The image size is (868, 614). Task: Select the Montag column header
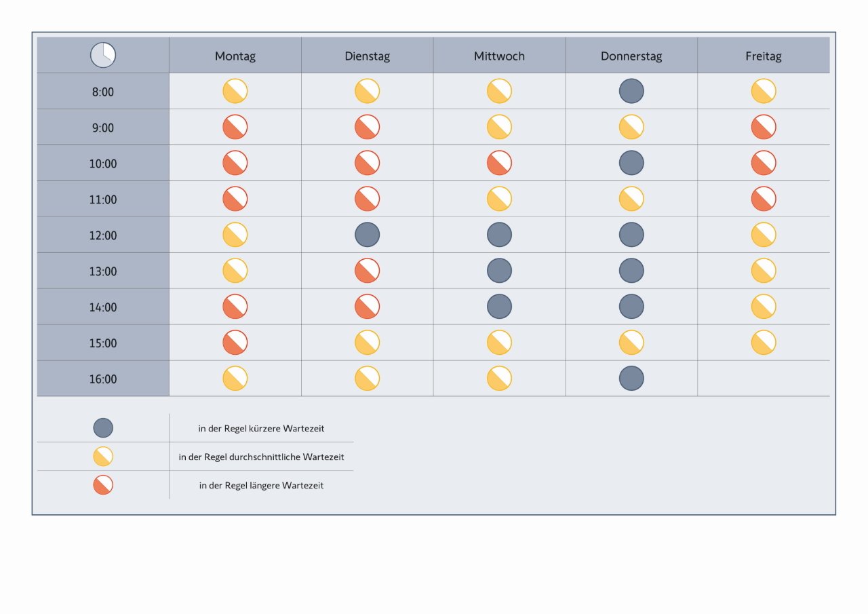pyautogui.click(x=235, y=56)
